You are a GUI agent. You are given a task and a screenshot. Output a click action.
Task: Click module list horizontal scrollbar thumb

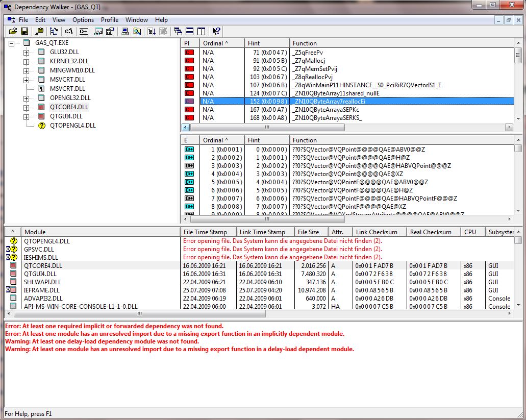click(x=140, y=314)
